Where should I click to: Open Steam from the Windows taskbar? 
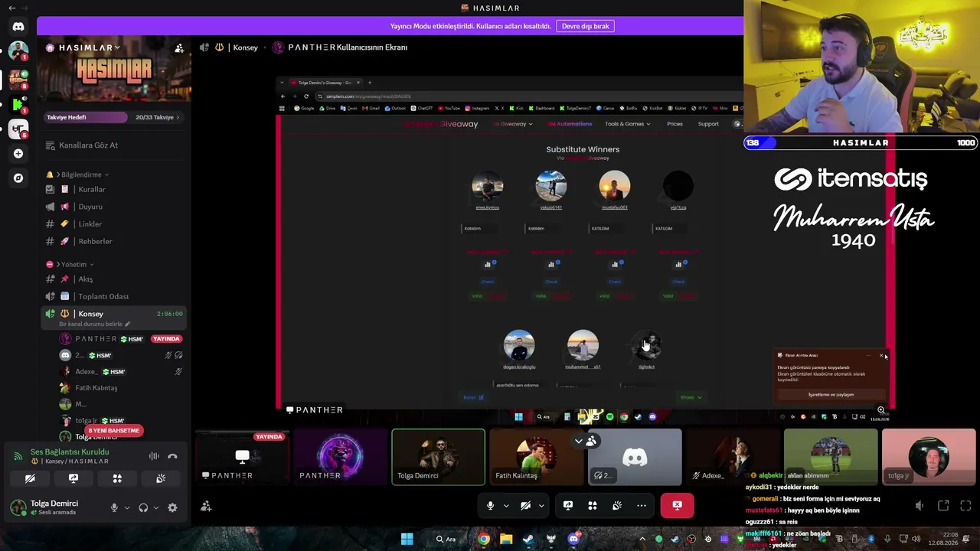528,539
